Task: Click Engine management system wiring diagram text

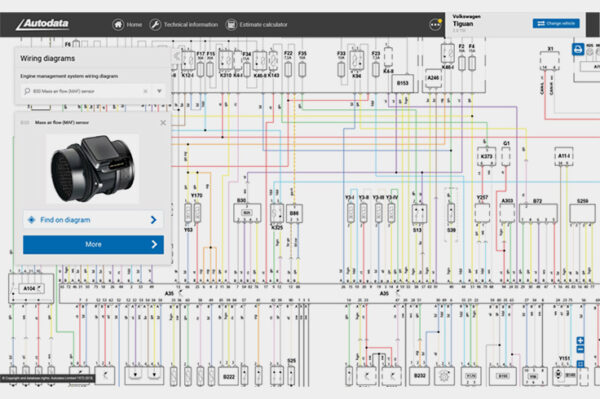Action: [x=69, y=76]
